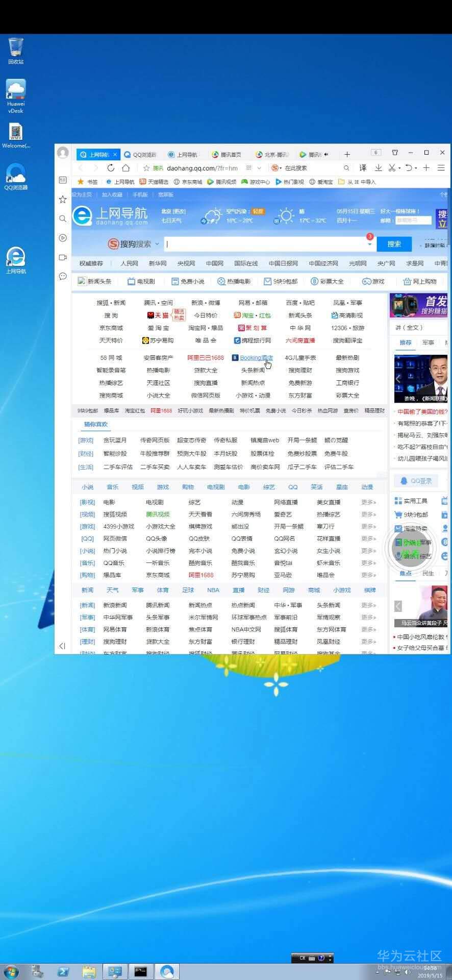Click the undo closed tab icon
Image resolution: width=452 pixels, height=980 pixels.
coord(408,168)
